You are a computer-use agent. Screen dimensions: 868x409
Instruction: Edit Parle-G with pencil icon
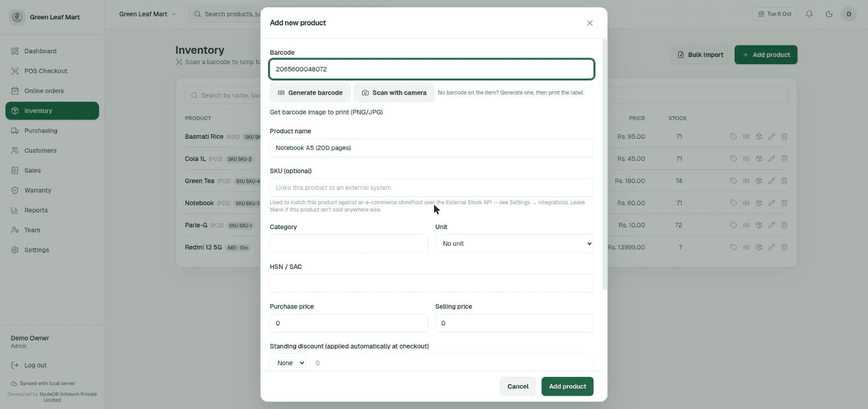click(772, 225)
